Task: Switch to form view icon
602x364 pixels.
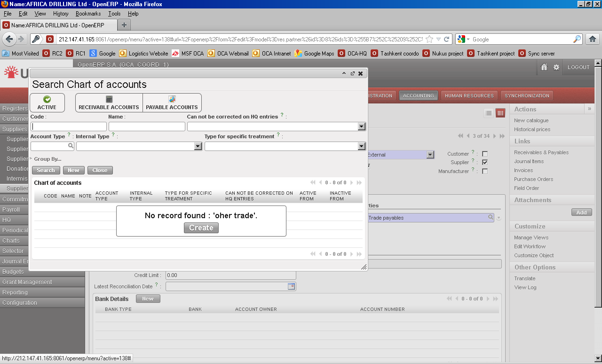Action: point(500,113)
